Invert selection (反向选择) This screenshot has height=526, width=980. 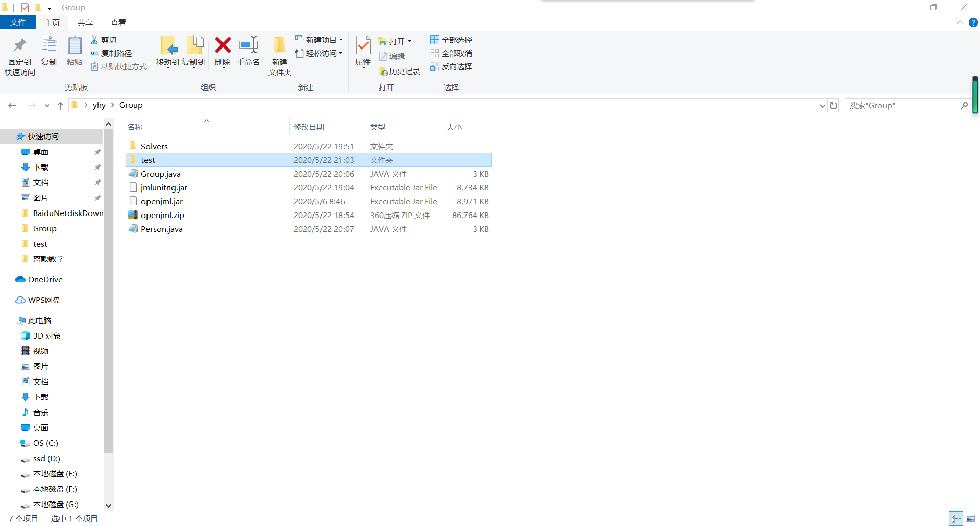pos(451,66)
